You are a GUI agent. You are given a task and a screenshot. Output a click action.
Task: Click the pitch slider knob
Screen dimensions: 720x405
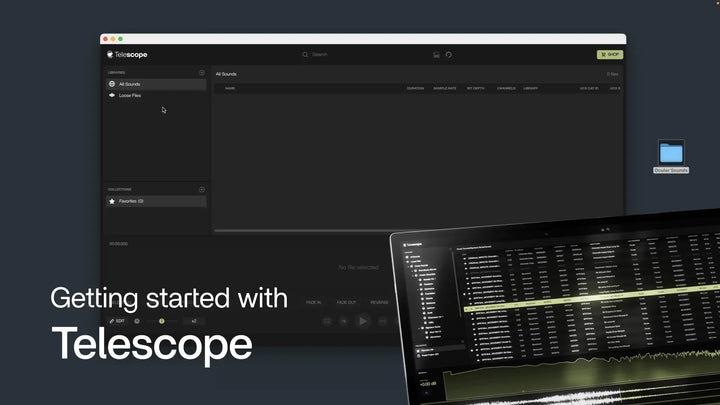(161, 321)
